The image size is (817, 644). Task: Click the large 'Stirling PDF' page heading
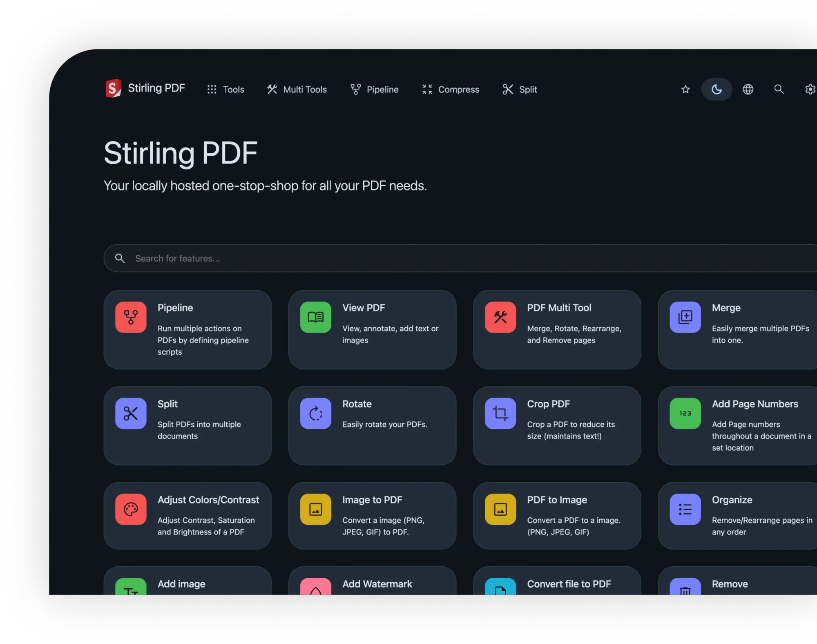tap(181, 153)
